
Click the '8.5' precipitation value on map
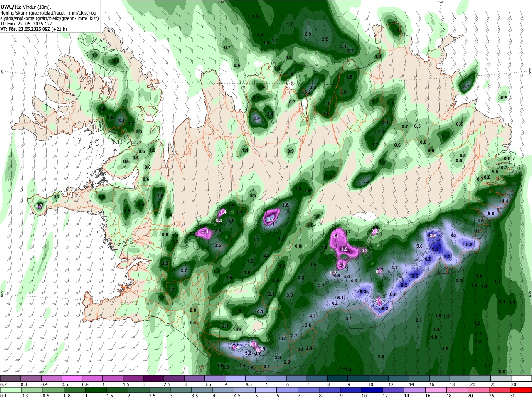pyautogui.click(x=428, y=259)
